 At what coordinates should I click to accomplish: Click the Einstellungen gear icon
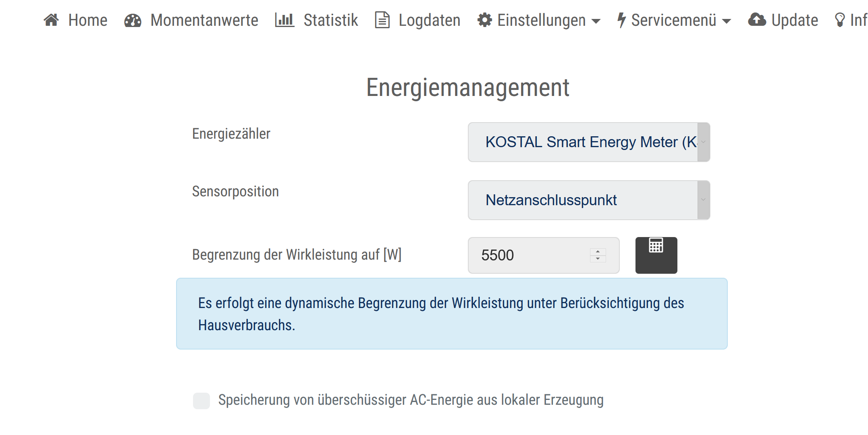point(485,20)
